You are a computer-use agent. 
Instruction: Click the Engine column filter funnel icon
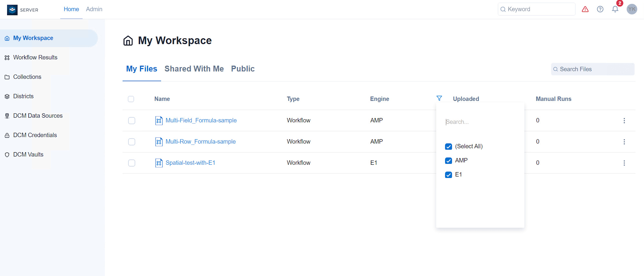pos(439,98)
